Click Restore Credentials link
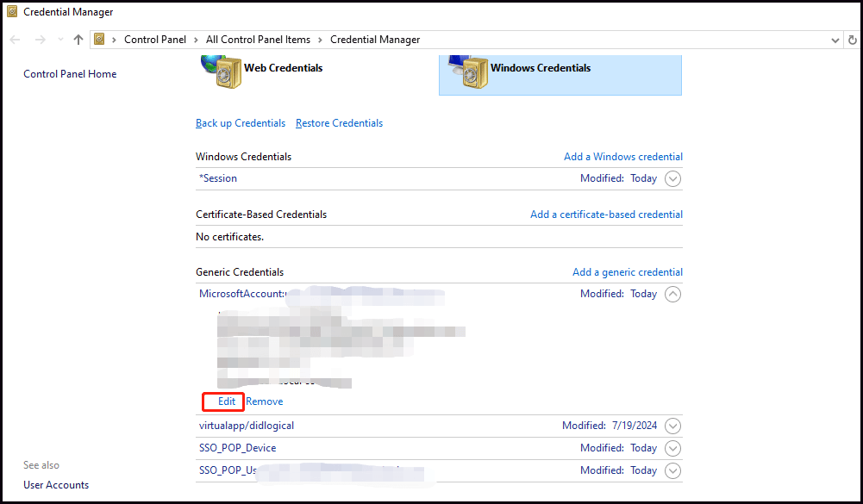The width and height of the screenshot is (863, 504). pyautogui.click(x=339, y=123)
